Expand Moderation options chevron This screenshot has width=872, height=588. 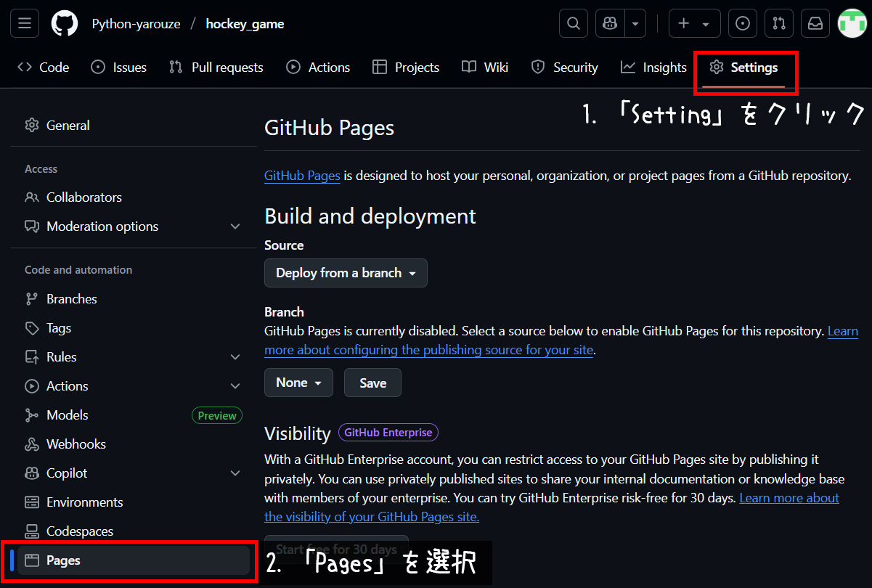pyautogui.click(x=235, y=226)
